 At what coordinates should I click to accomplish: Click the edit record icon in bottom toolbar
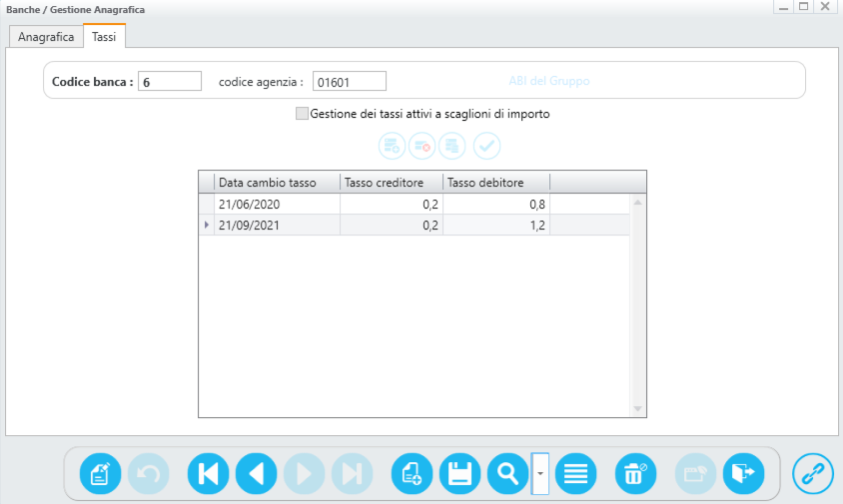(100, 473)
